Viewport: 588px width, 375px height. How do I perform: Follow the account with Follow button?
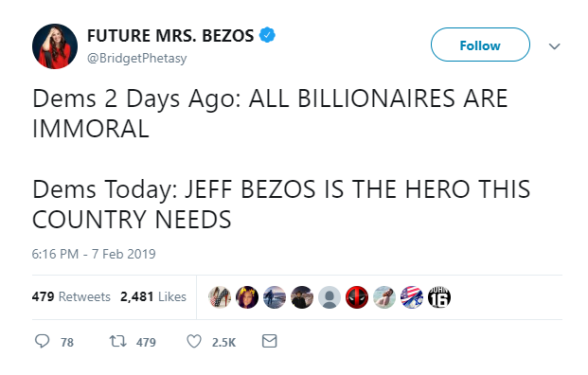[x=480, y=45]
